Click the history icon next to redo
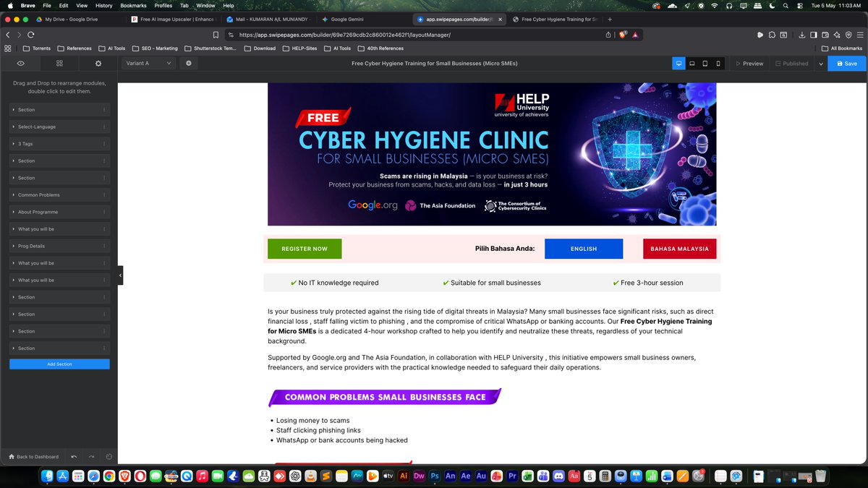 pyautogui.click(x=109, y=457)
